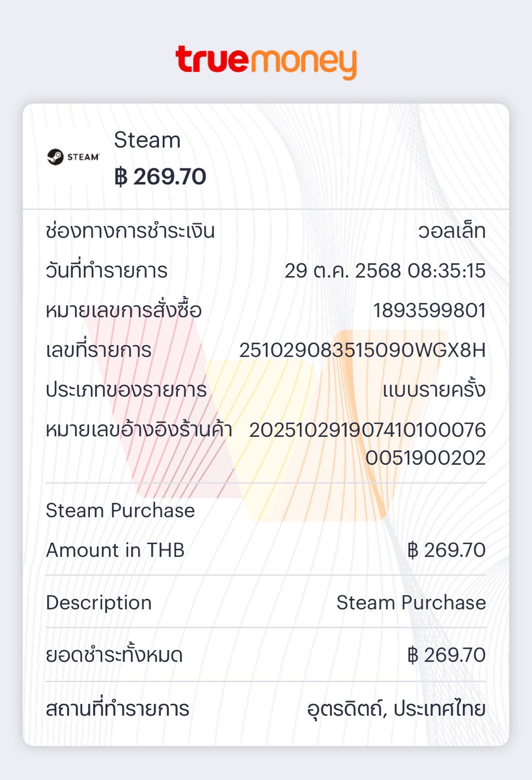
Task: Select the แบบรายครั้ง transaction type value
Action: [x=434, y=390]
